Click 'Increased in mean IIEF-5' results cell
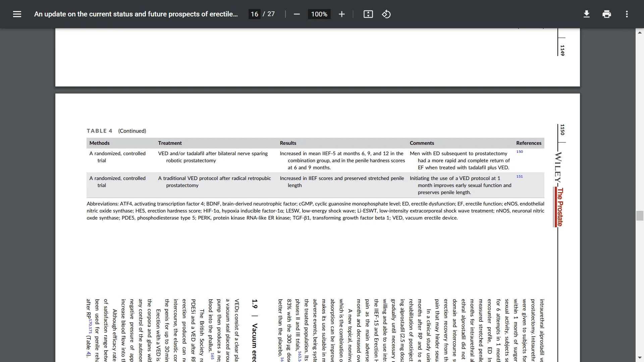Screen dimensions: 644x362 click(x=342, y=161)
